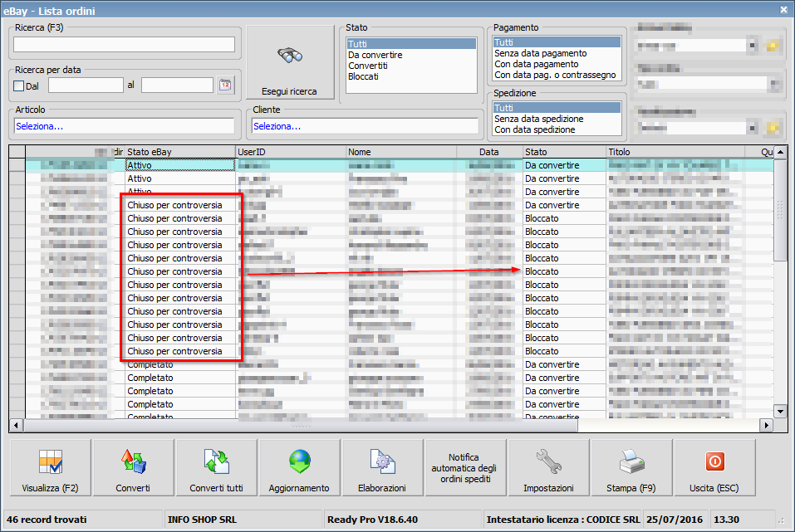Viewport: 795px width, 532px height.
Task: Focus the Ricerca (F3) search field
Action: [x=125, y=45]
